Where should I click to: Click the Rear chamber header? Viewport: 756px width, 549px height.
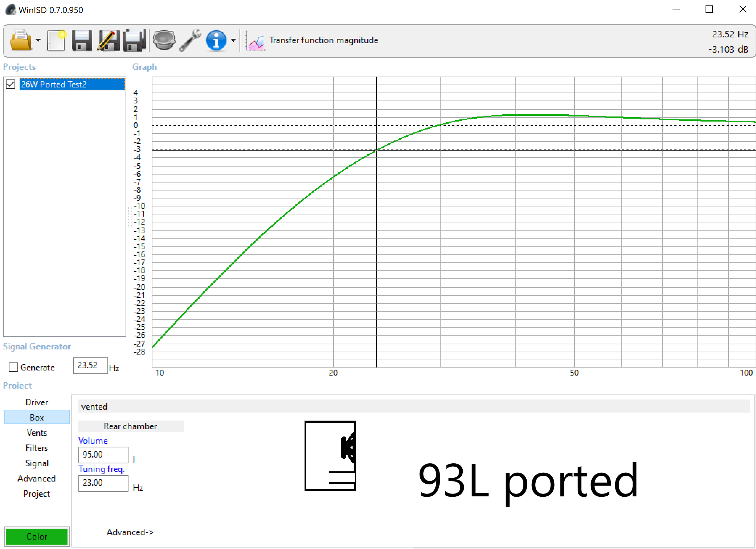[x=130, y=426]
